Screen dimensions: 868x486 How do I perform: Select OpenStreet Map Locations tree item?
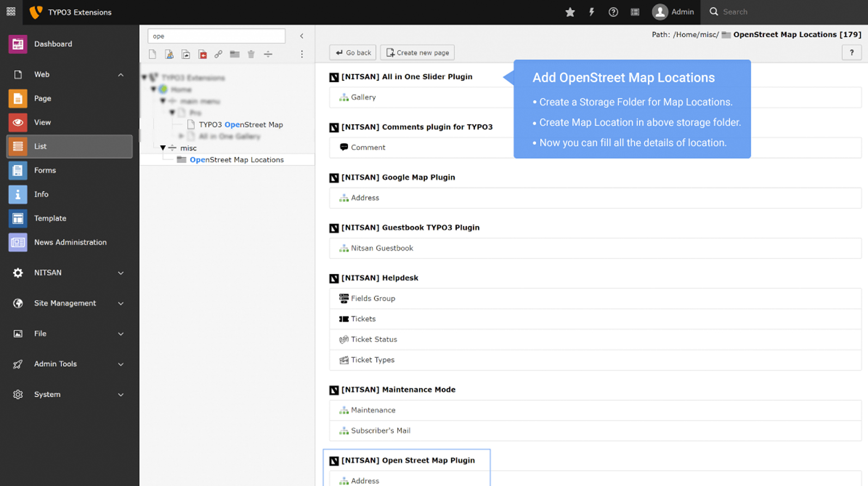click(x=237, y=160)
